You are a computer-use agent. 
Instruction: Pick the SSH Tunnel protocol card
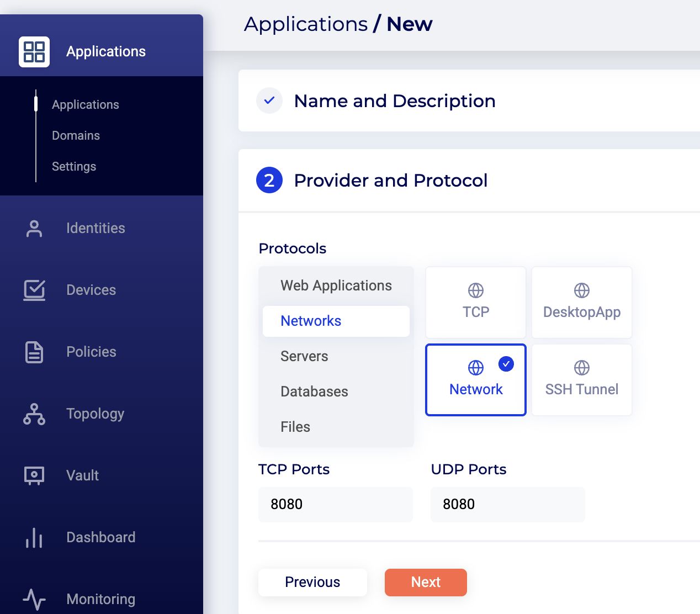(581, 380)
